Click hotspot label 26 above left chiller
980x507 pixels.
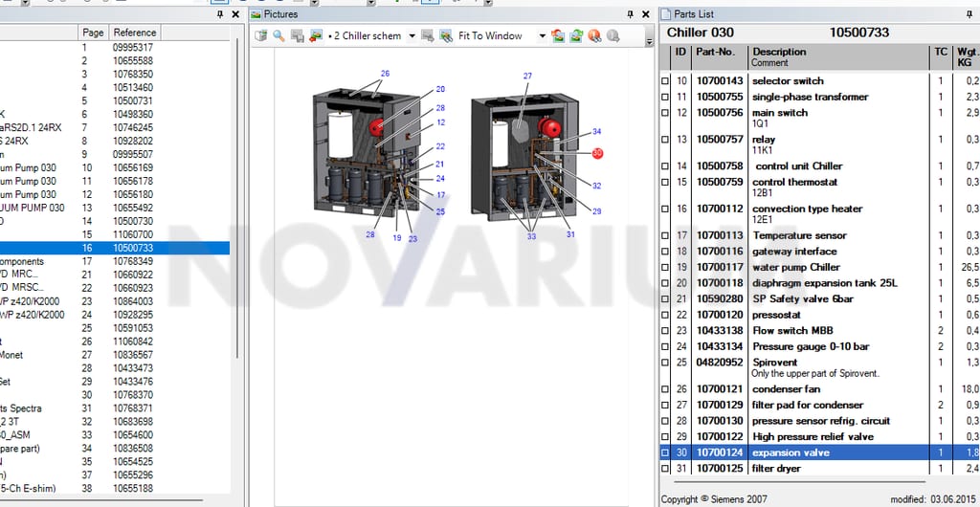[385, 73]
